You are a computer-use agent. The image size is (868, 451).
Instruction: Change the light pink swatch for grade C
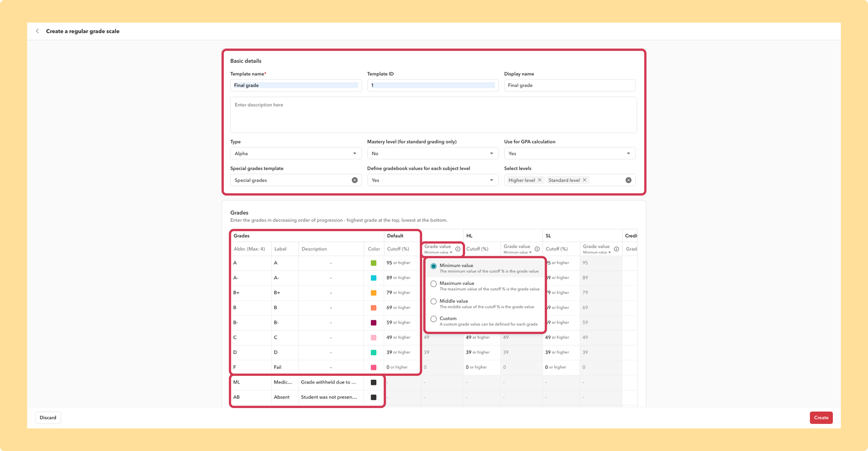coord(374,337)
